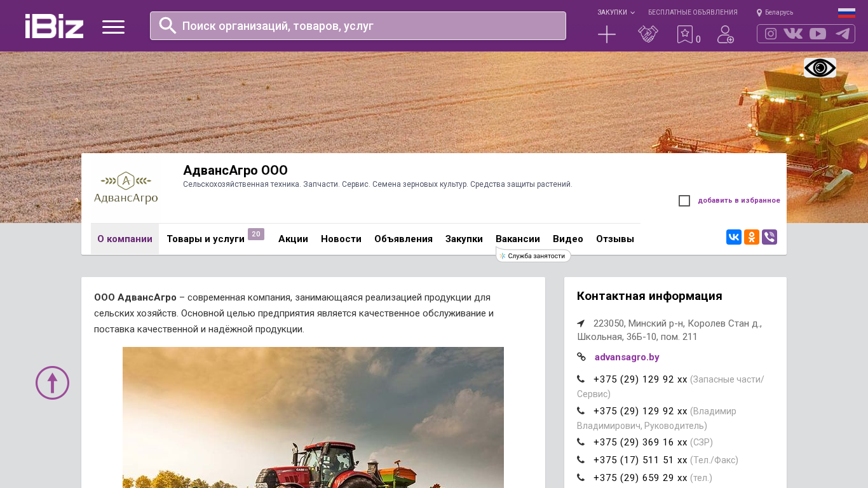Click the address arrow icon in contacts
The width and height of the screenshot is (868, 488).
(x=581, y=323)
